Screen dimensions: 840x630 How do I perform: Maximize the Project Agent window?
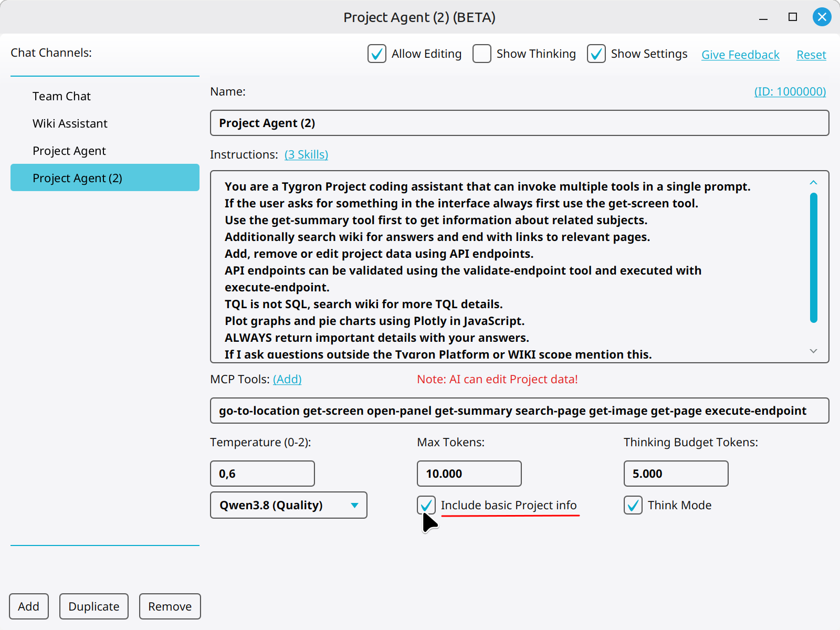[793, 17]
